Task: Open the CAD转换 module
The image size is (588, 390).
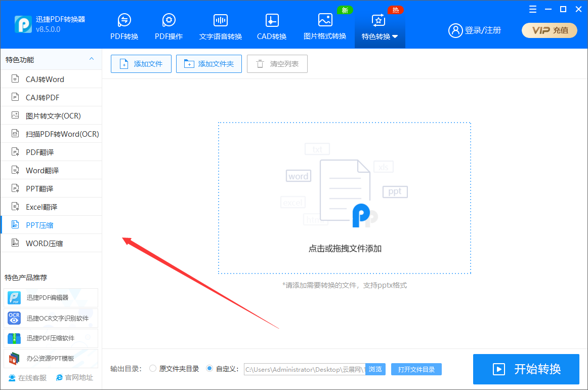Action: coord(272,27)
